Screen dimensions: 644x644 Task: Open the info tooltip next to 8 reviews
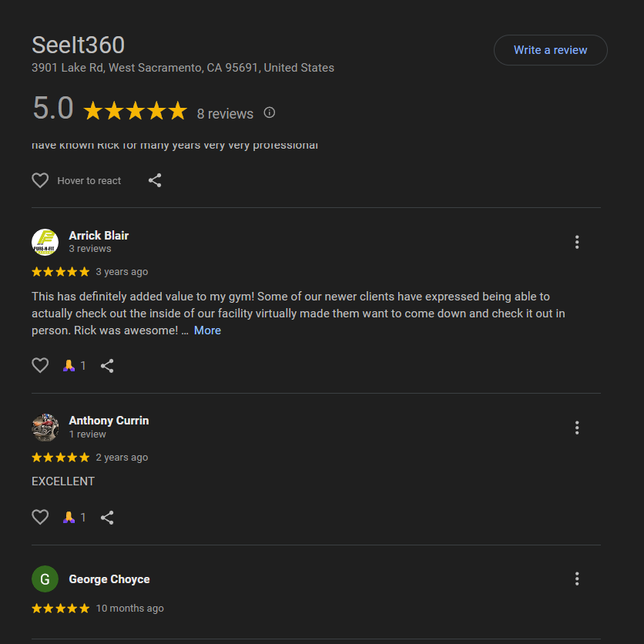[268, 112]
